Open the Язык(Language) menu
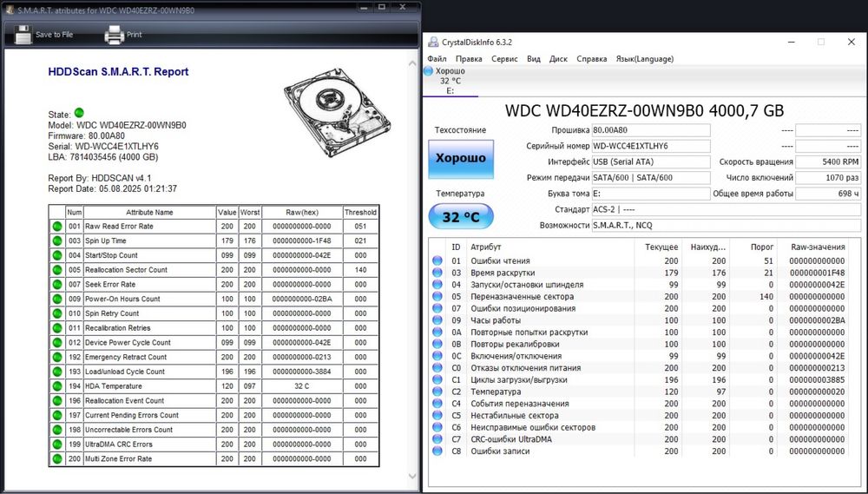Screen dimensions: 868x494 (645, 59)
